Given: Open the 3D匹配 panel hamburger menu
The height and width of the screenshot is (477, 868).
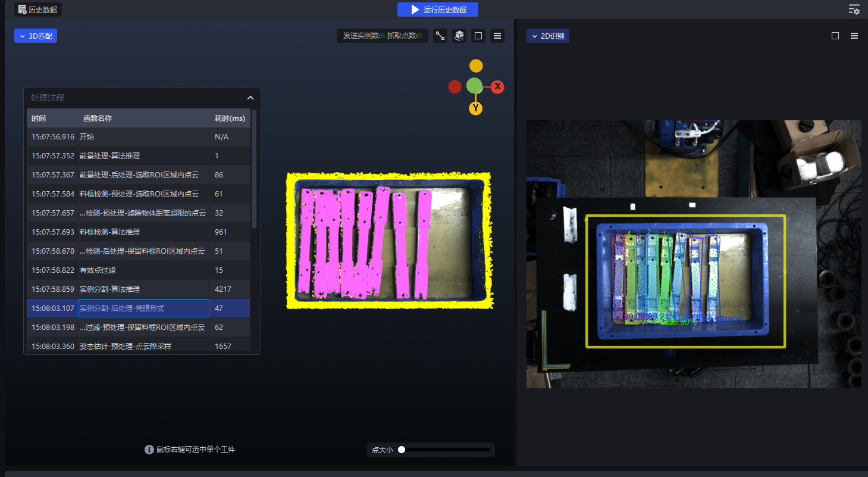Looking at the screenshot, I should click(x=498, y=36).
